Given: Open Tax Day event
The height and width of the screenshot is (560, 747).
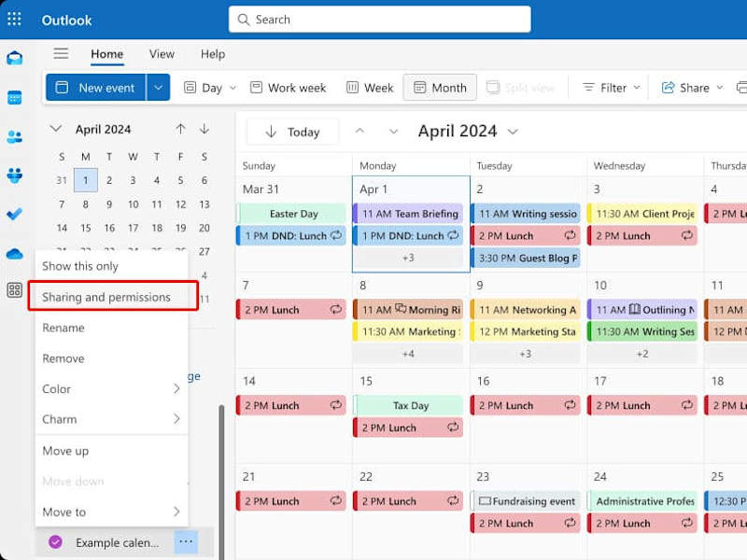Looking at the screenshot, I should (408, 406).
